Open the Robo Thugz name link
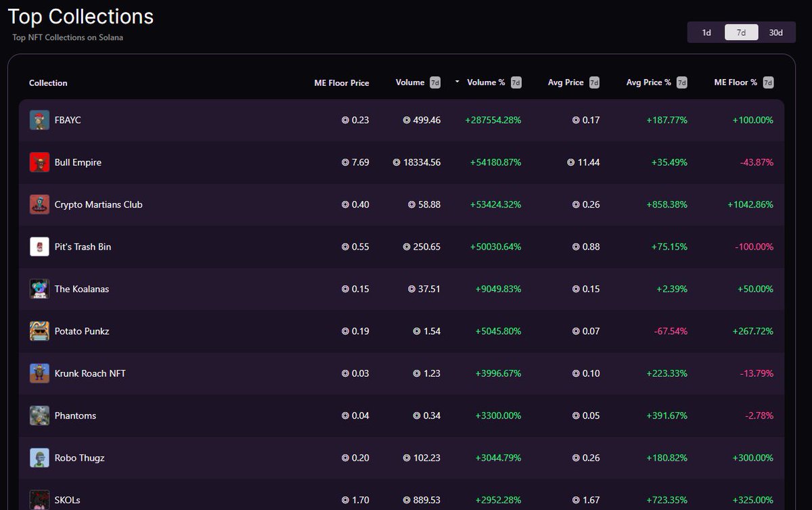 (x=80, y=458)
